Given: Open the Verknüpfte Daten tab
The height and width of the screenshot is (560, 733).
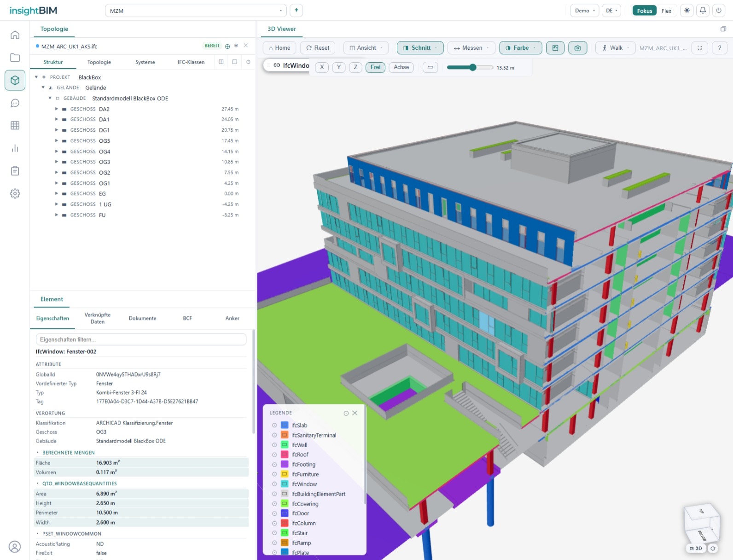Looking at the screenshot, I should pos(98,318).
